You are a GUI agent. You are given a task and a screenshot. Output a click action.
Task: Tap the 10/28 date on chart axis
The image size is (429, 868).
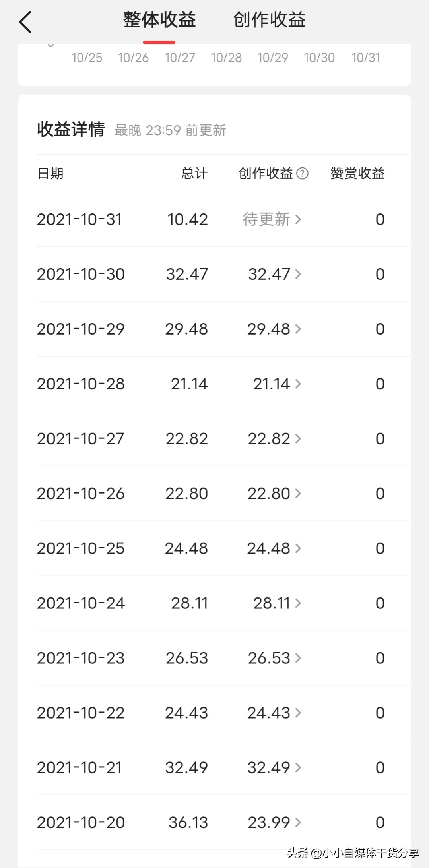coord(226,58)
